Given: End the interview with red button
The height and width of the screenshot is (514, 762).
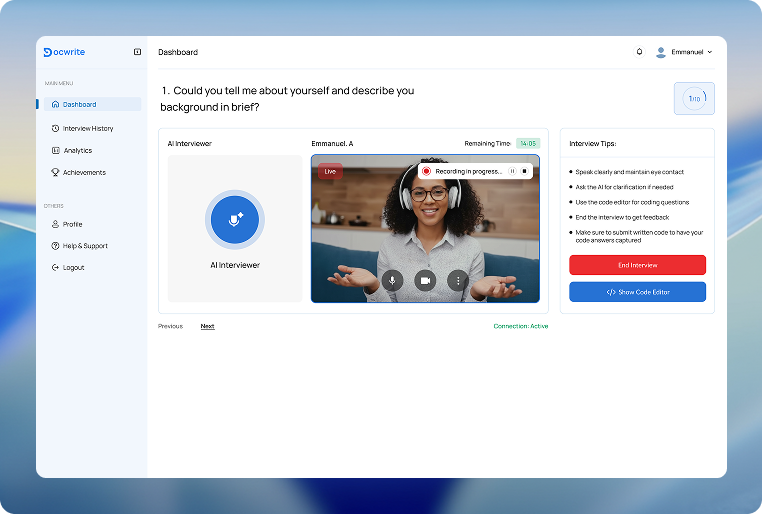Looking at the screenshot, I should coord(638,265).
